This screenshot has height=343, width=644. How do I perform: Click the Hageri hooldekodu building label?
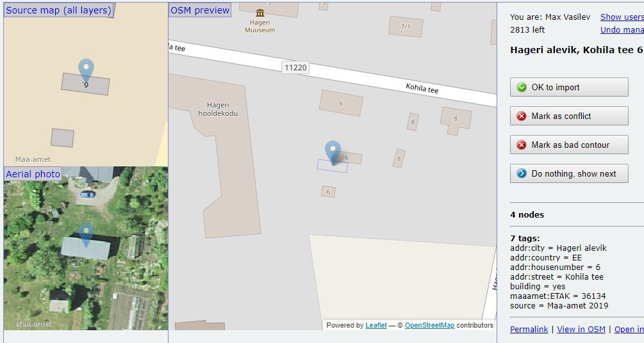(218, 109)
